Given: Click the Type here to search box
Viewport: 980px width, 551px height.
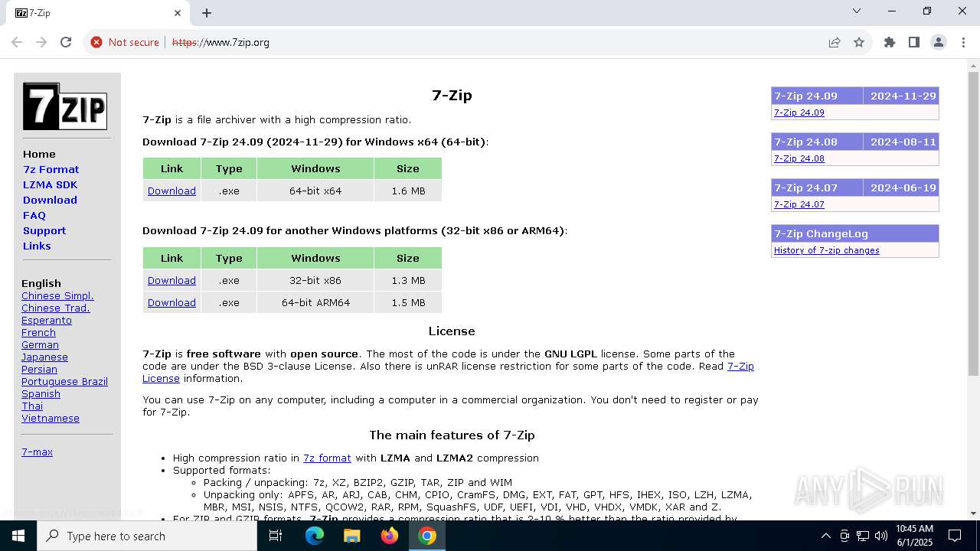Looking at the screenshot, I should tap(147, 536).
